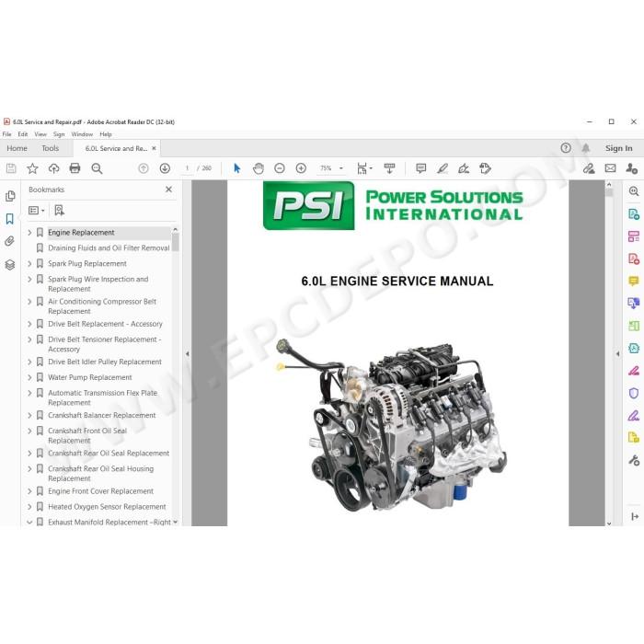The image size is (644, 644).
Task: Click the Organize Pages tool icon
Action: [x=633, y=326]
